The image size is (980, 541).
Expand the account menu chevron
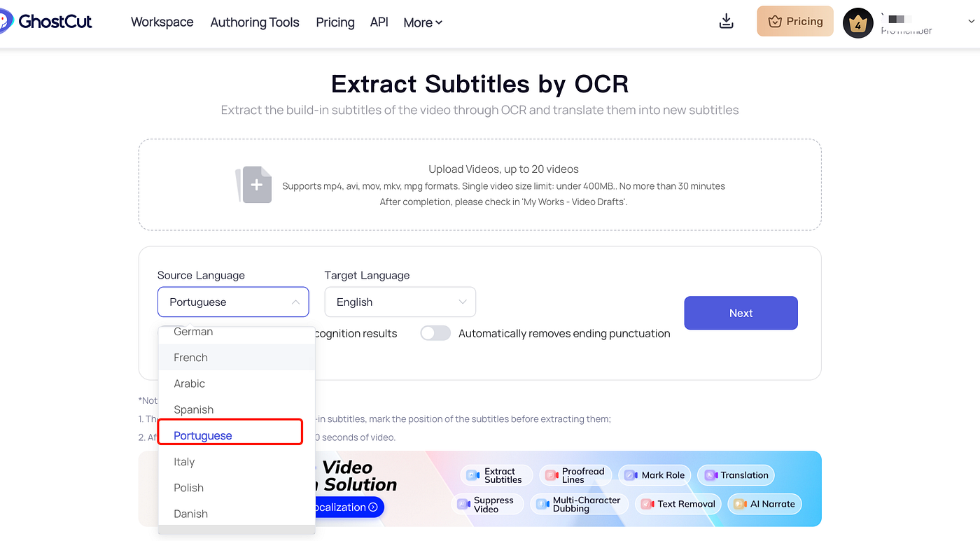[x=971, y=22]
